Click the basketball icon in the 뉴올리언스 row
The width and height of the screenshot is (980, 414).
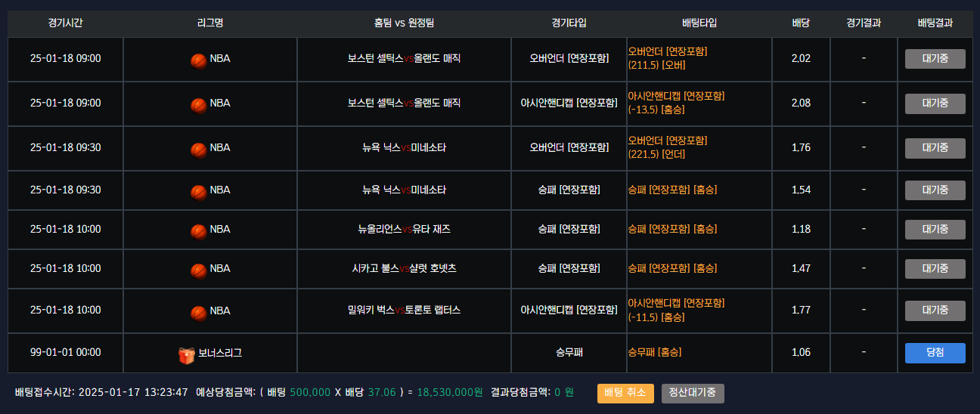coord(198,230)
